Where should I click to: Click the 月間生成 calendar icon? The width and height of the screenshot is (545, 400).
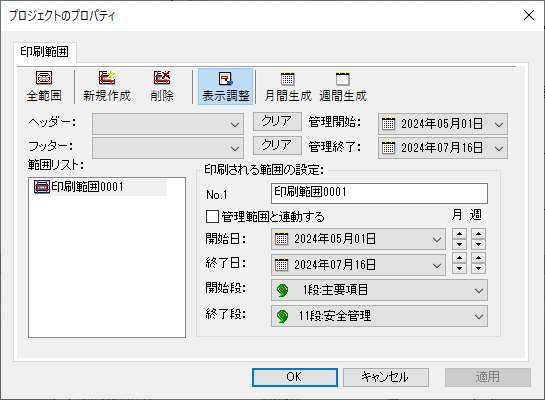pyautogui.click(x=287, y=79)
